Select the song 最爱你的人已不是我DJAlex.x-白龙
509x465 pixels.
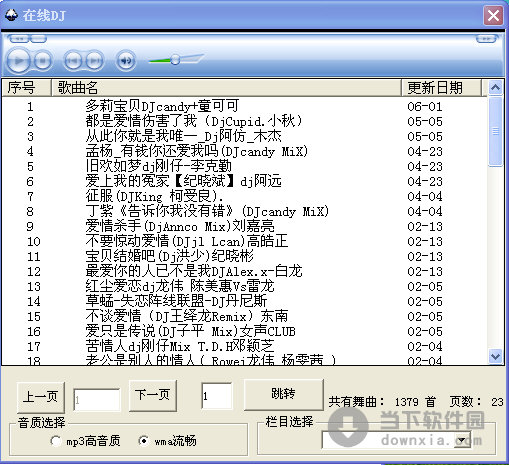click(x=194, y=271)
